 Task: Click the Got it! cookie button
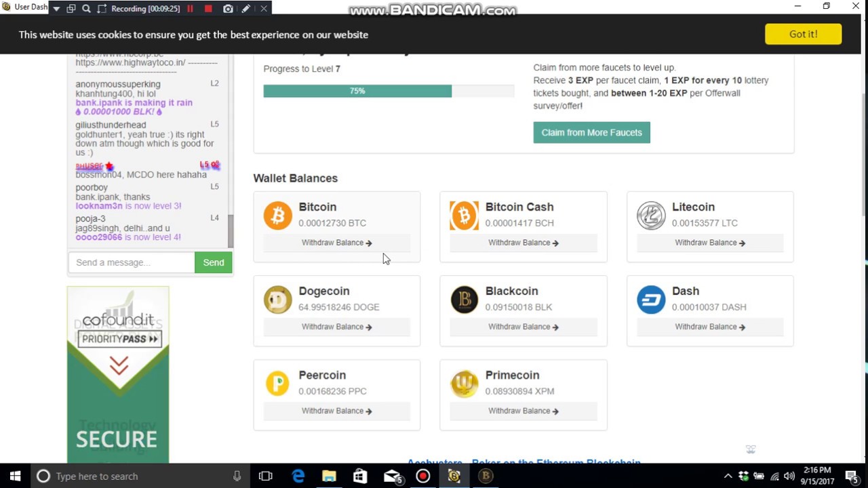[x=803, y=34]
